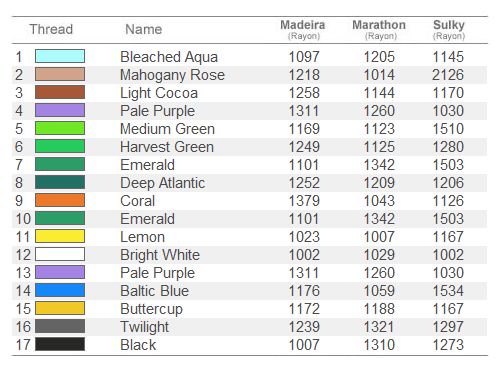Viewport: 500px width, 366px height.
Task: Select the Deep Atlantic dark teal swatch
Action: pos(60,182)
